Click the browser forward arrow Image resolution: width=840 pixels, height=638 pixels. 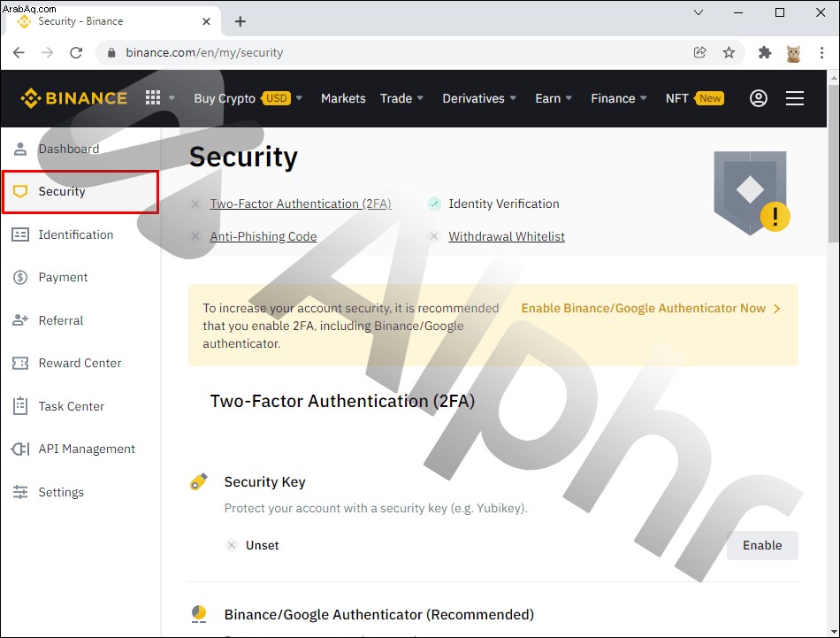(47, 52)
